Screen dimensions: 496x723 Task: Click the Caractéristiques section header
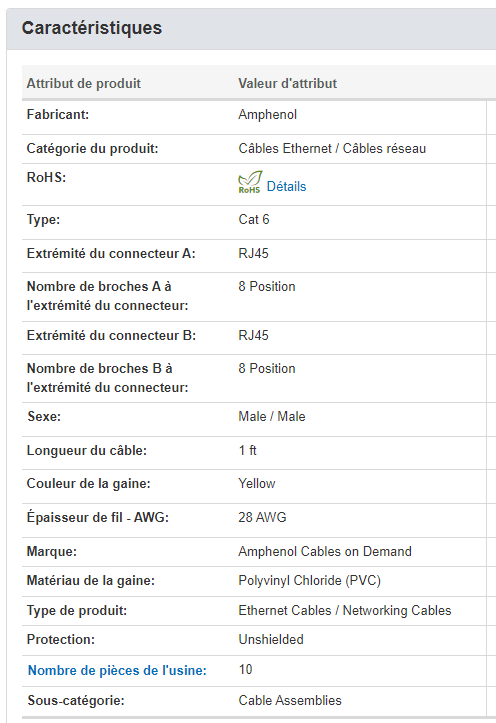(x=92, y=28)
